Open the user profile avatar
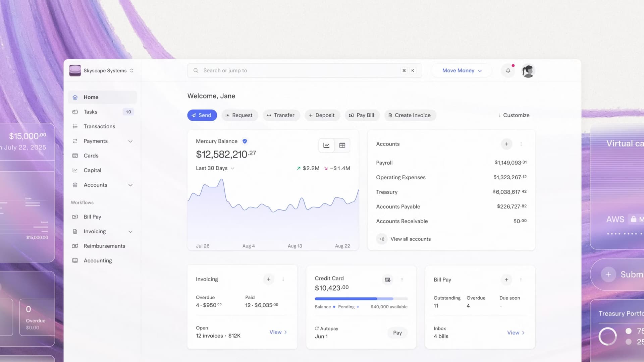This screenshot has width=644, height=362. point(528,71)
